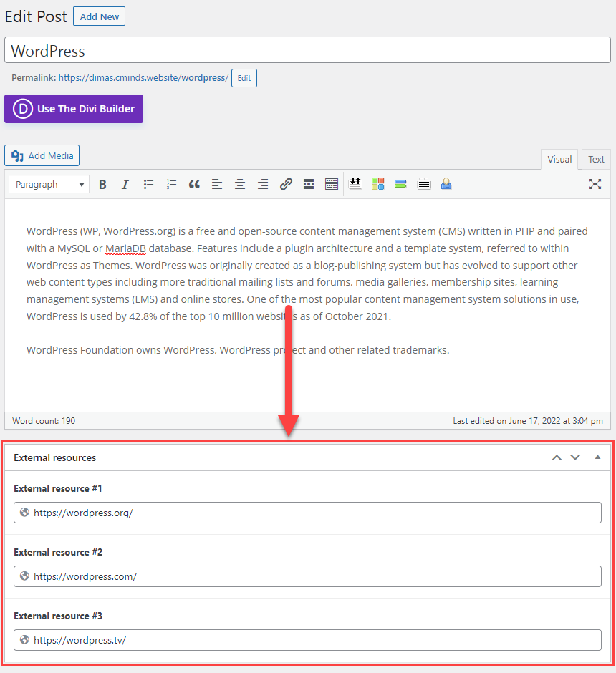Align text left
This screenshot has width=616, height=673.
coord(217,185)
